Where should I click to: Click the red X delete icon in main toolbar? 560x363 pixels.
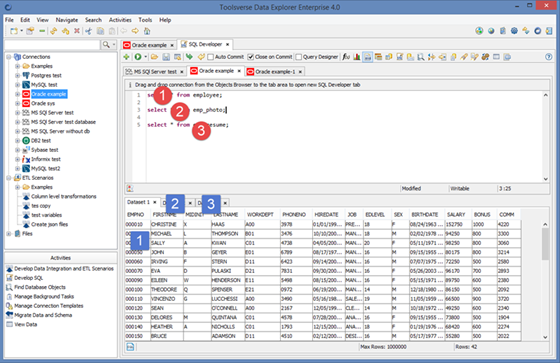point(77,31)
